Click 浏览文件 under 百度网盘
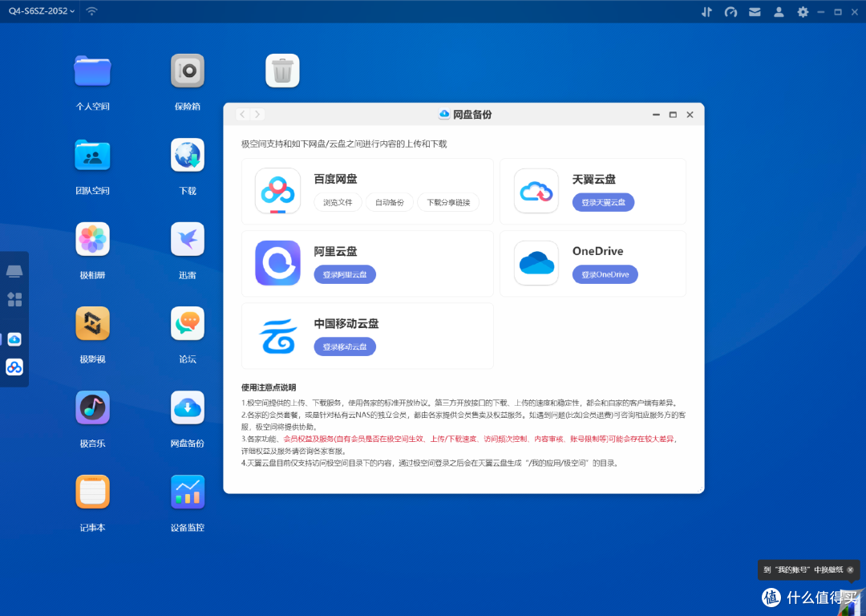Screen dimensions: 866x616 pyautogui.click(x=338, y=203)
